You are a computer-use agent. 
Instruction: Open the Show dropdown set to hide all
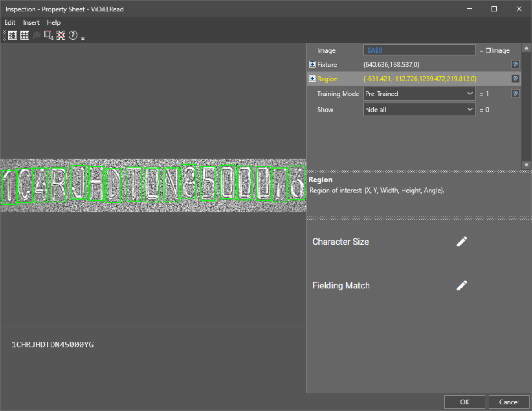tap(419, 109)
